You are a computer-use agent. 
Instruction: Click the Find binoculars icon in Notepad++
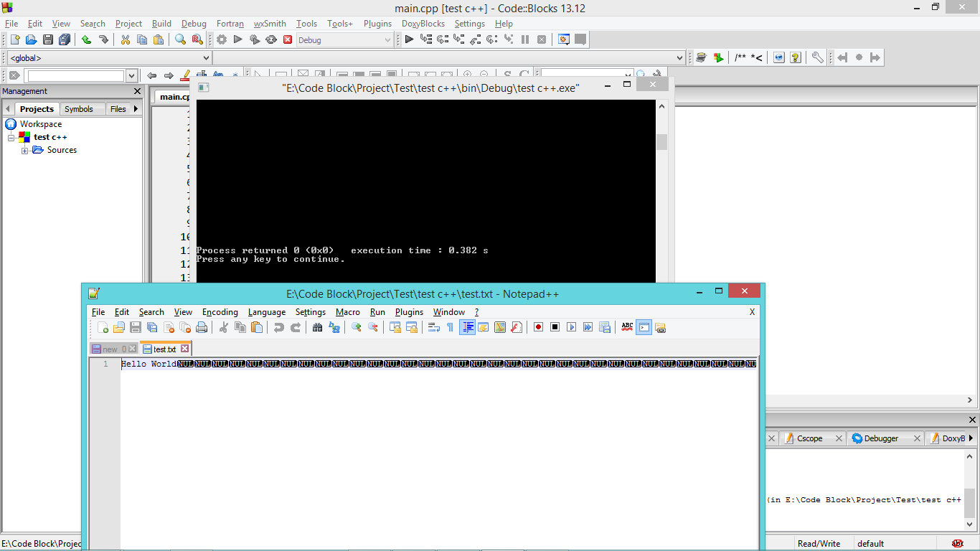click(x=317, y=327)
